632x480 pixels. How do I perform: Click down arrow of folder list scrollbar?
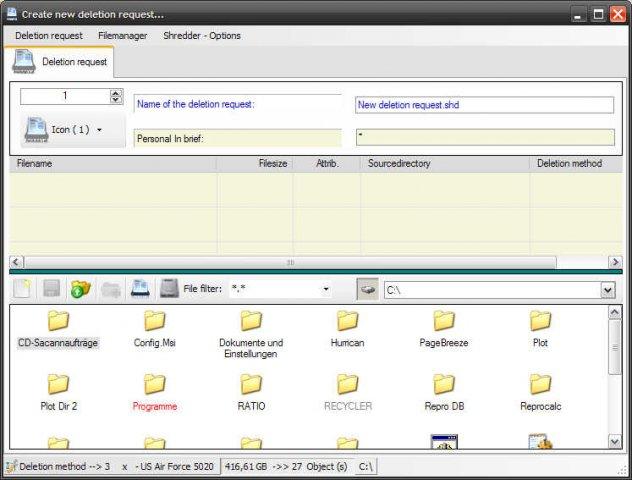tap(615, 442)
